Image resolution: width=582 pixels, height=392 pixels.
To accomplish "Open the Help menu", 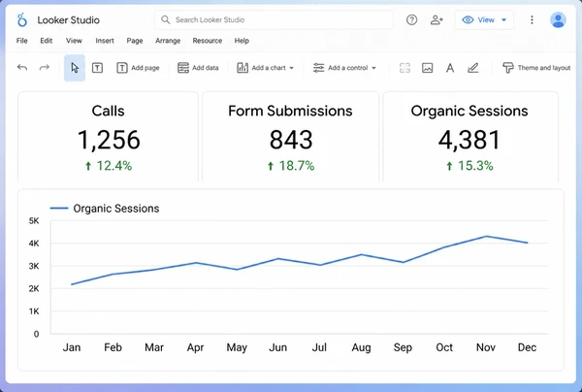I will pyautogui.click(x=242, y=41).
